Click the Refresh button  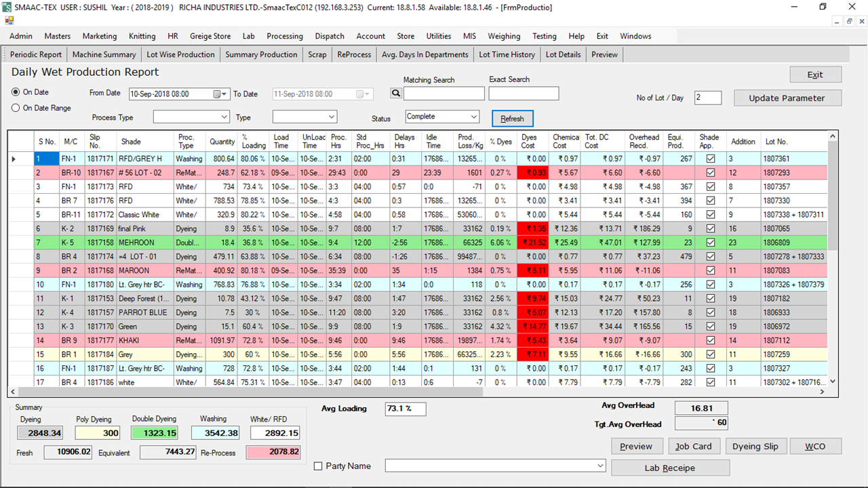click(x=513, y=119)
